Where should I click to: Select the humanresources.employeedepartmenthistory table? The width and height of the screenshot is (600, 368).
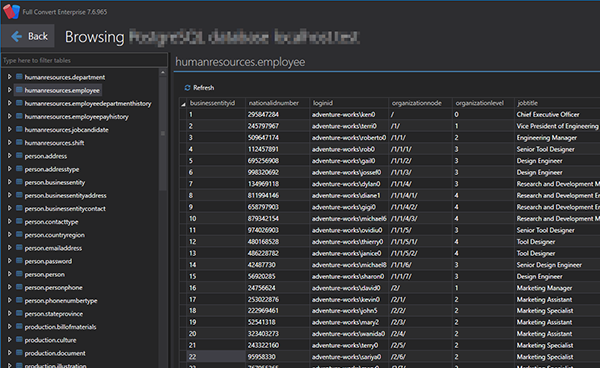pos(88,104)
